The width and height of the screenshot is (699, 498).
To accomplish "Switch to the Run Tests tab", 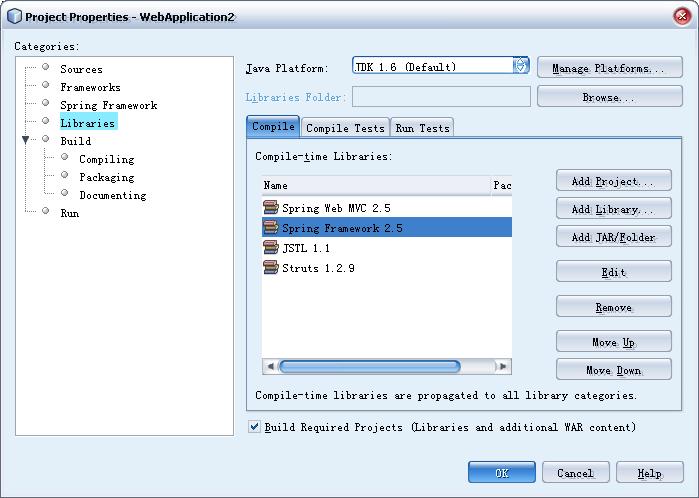I will [422, 128].
